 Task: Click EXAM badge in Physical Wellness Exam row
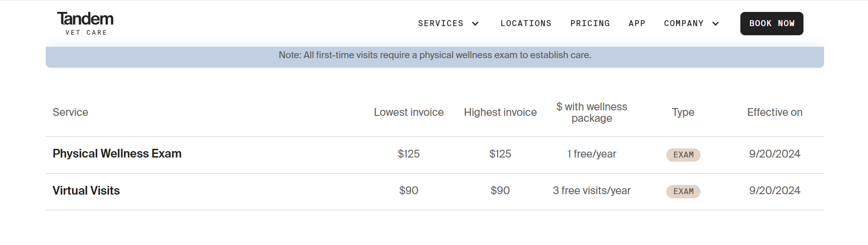(683, 155)
